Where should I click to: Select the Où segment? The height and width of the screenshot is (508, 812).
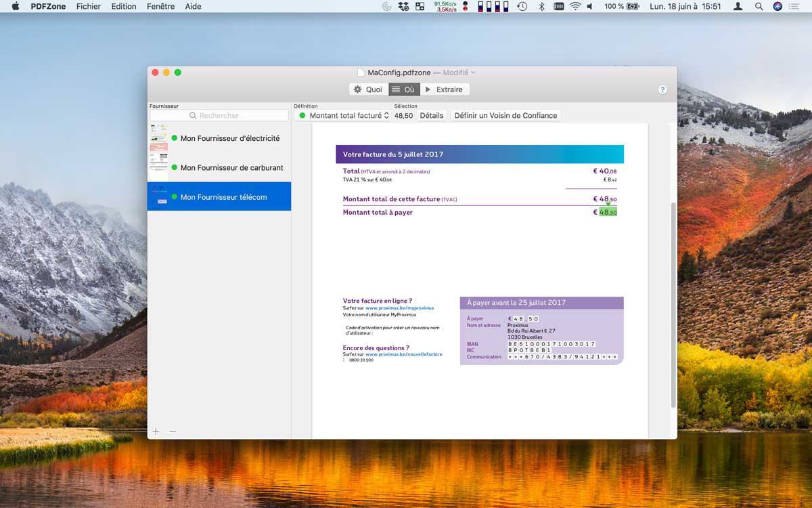tap(404, 89)
